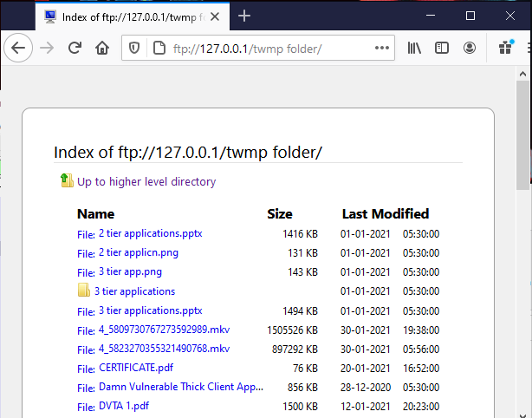Screen dimensions: 532x418
Task: Minimize the Firefox window
Action: 431,16
